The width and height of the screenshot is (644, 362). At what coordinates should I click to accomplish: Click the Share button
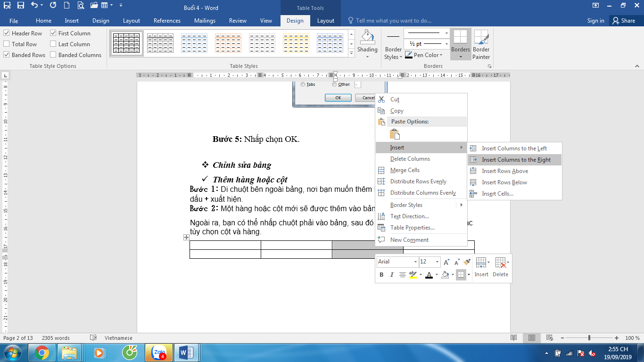coord(624,21)
